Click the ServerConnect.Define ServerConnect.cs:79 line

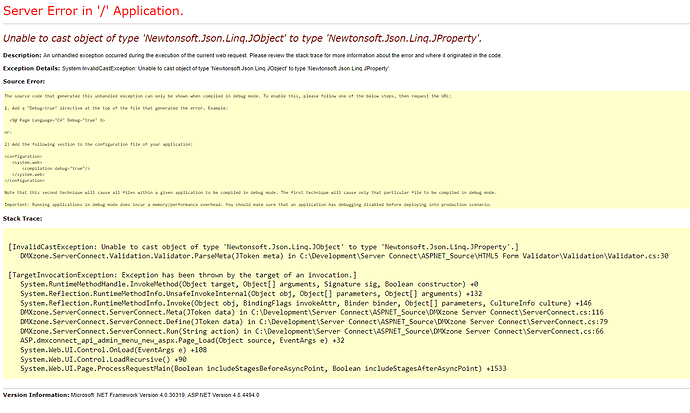point(314,322)
